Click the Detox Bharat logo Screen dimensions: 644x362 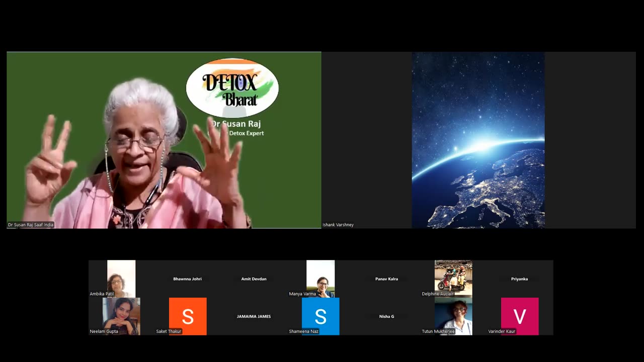232,88
